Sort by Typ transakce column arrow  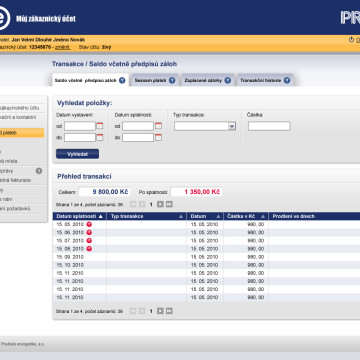(x=181, y=216)
